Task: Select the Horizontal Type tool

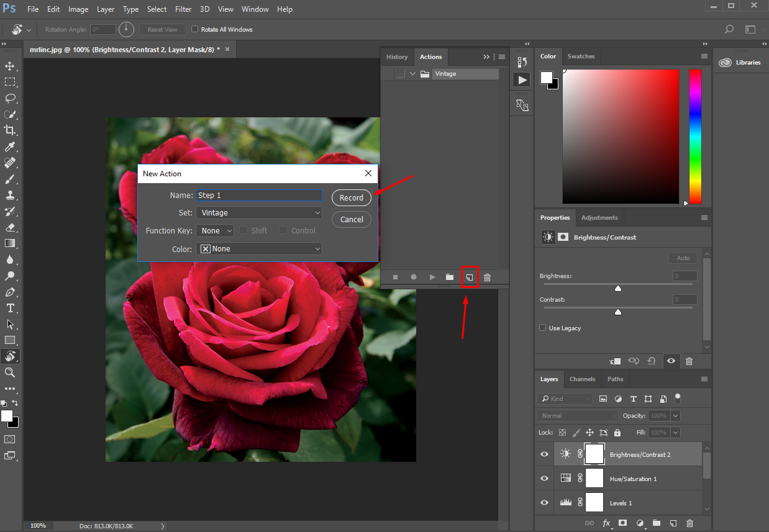Action: point(10,308)
